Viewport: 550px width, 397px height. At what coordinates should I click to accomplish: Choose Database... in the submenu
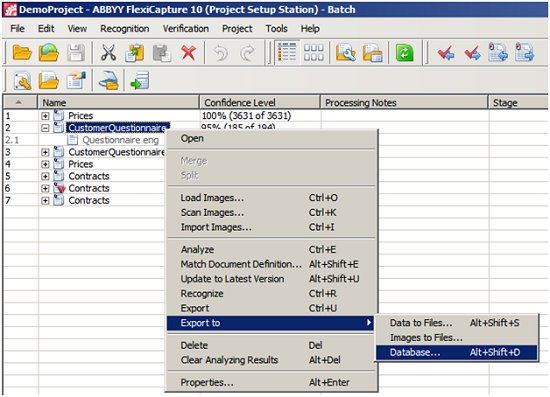coord(456,352)
